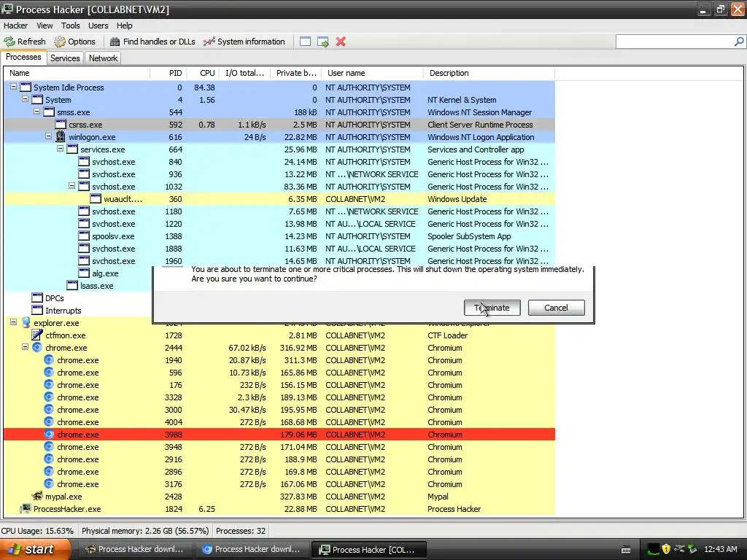Click the taskbar keyboard icon
The width and height of the screenshot is (747, 560).
[x=626, y=550]
